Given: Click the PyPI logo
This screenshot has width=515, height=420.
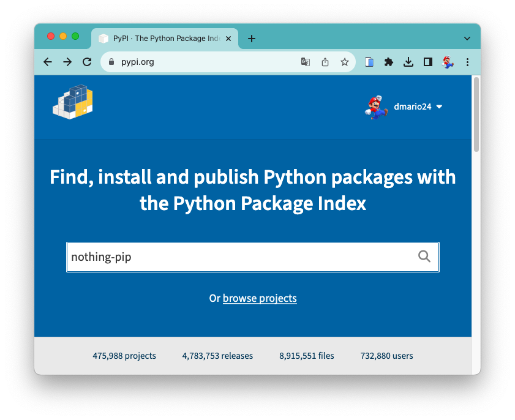Looking at the screenshot, I should coord(72,101).
